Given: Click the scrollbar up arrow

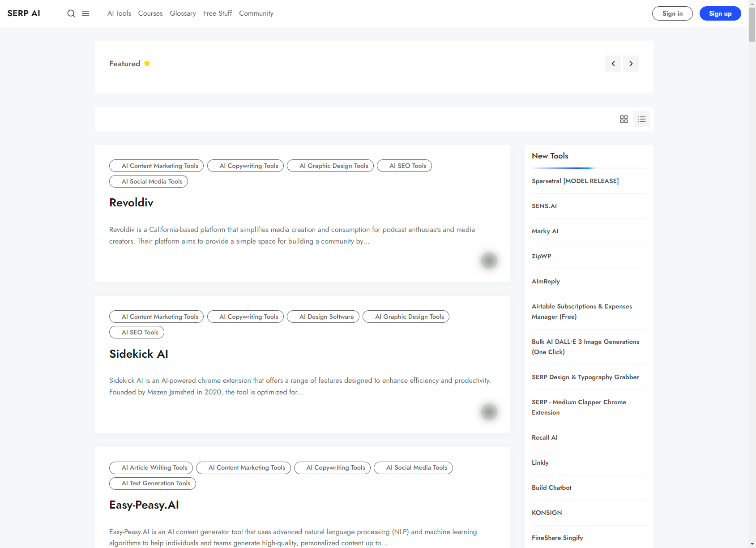Looking at the screenshot, I should coord(752,4).
